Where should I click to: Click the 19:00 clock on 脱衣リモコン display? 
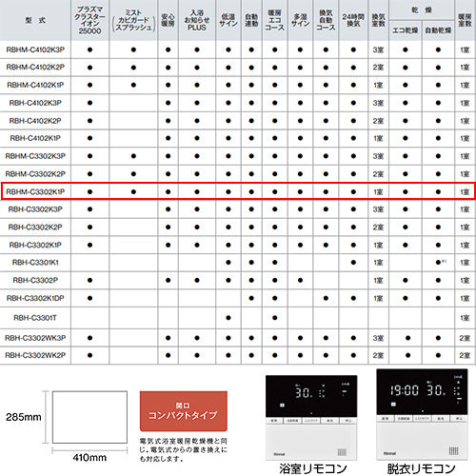tap(405, 390)
